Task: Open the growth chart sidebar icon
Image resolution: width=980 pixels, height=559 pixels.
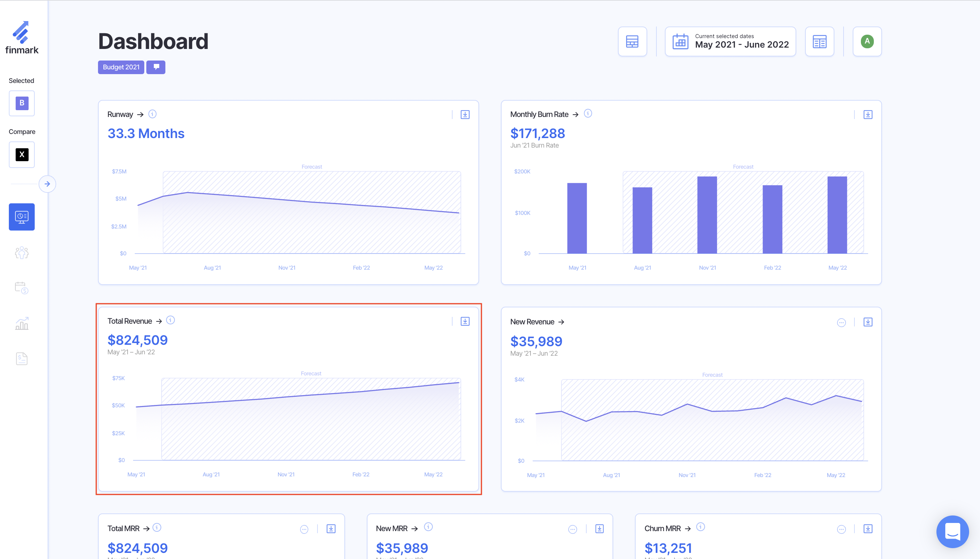Action: tap(21, 323)
